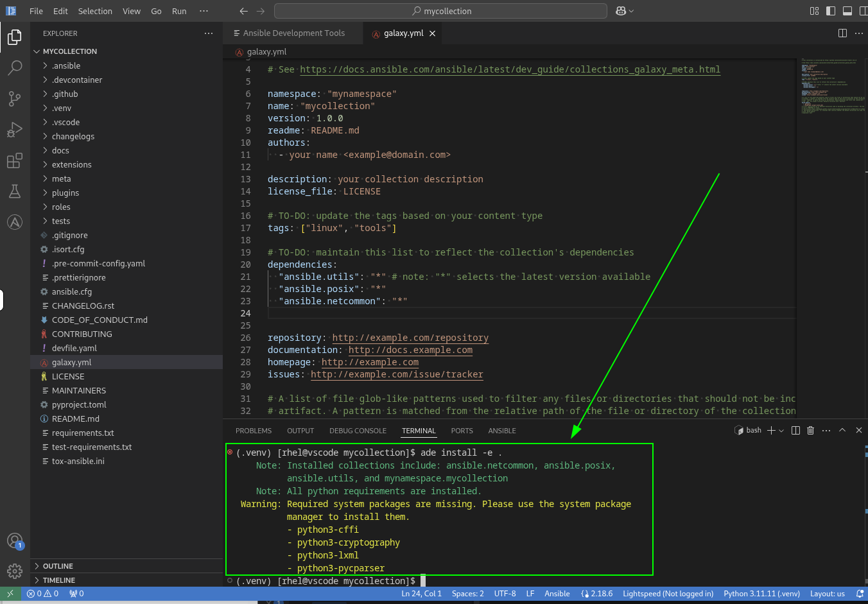868x604 pixels.
Task: Split the editor to the right
Action: point(842,33)
